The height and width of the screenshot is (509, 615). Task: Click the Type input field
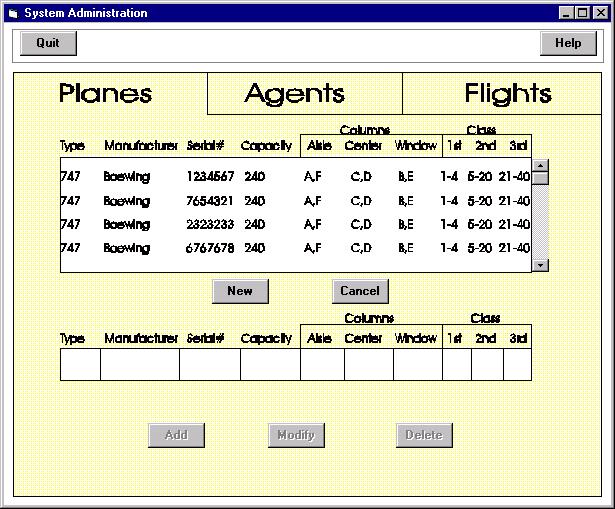[x=80, y=365]
